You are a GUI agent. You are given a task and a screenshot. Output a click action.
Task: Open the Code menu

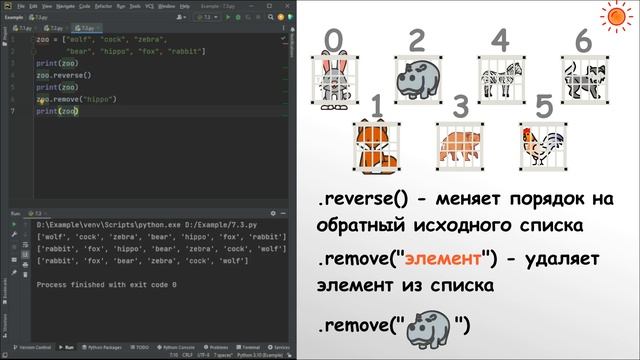coord(84,6)
